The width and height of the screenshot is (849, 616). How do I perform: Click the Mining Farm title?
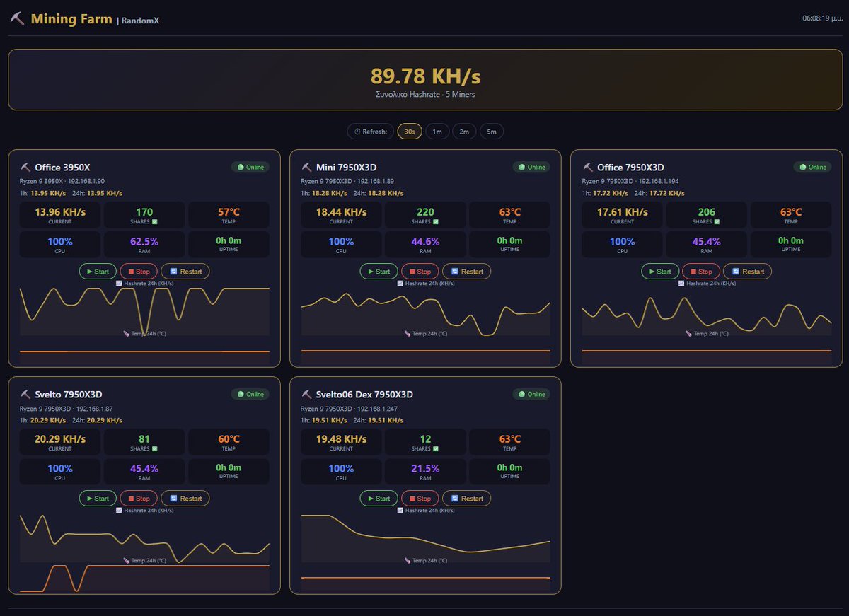click(x=71, y=19)
